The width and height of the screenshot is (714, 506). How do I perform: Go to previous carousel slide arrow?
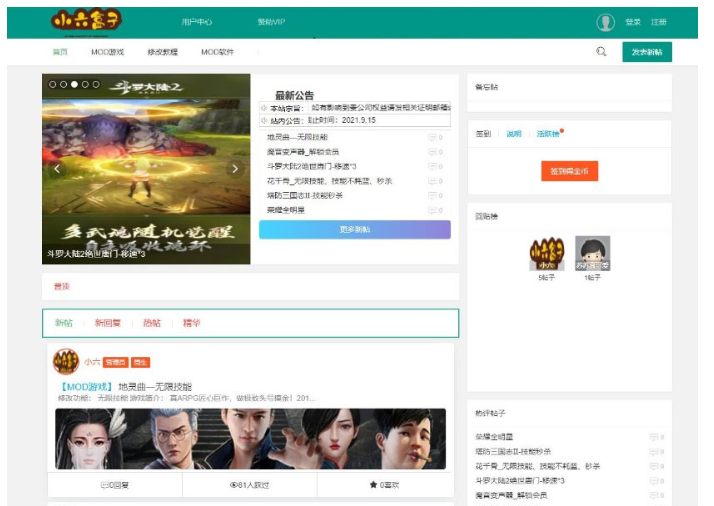click(57, 169)
